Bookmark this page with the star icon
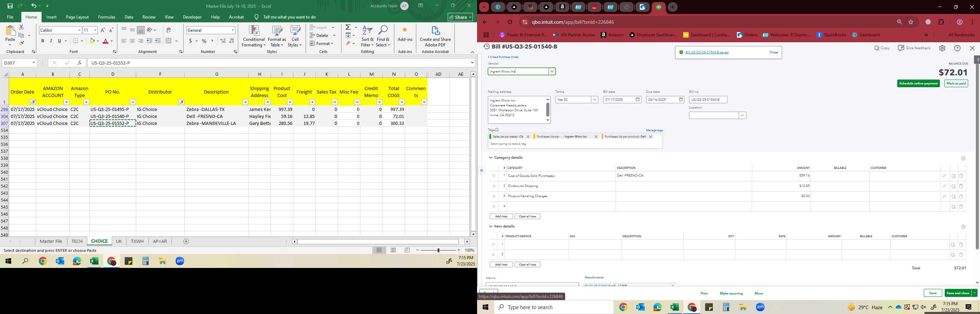980x314 pixels. (x=911, y=22)
